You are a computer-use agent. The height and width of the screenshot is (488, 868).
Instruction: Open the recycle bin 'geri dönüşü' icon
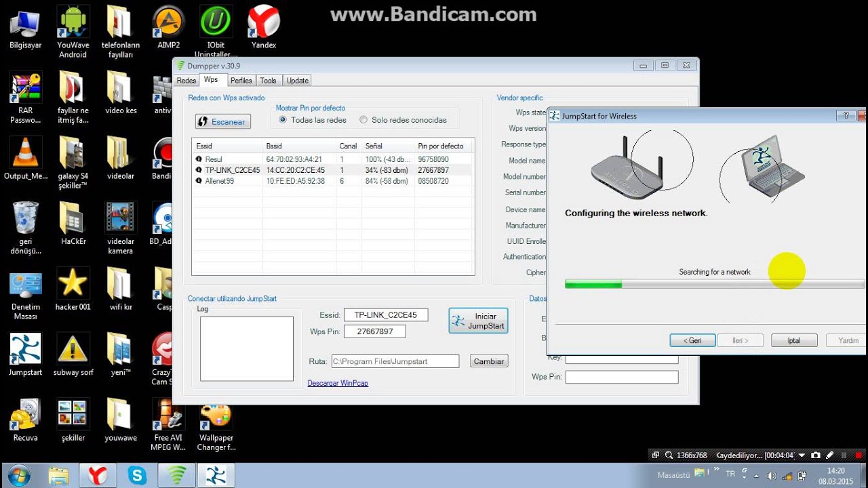point(25,228)
